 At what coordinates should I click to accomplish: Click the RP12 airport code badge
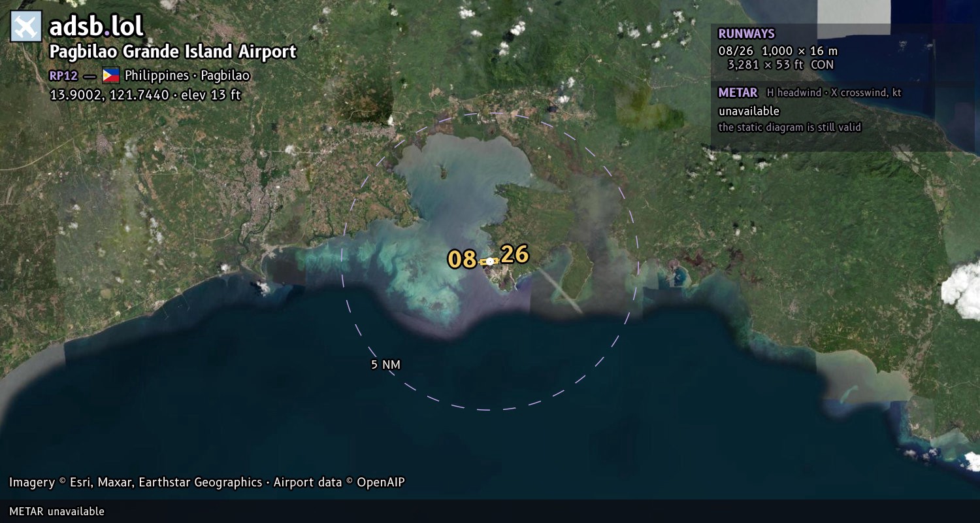(63, 75)
